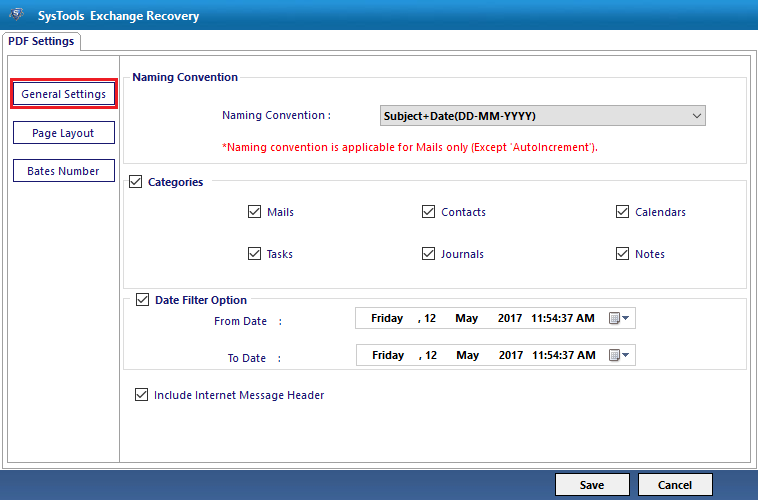
Task: Select the month 'May' in From Date
Action: pos(466,318)
